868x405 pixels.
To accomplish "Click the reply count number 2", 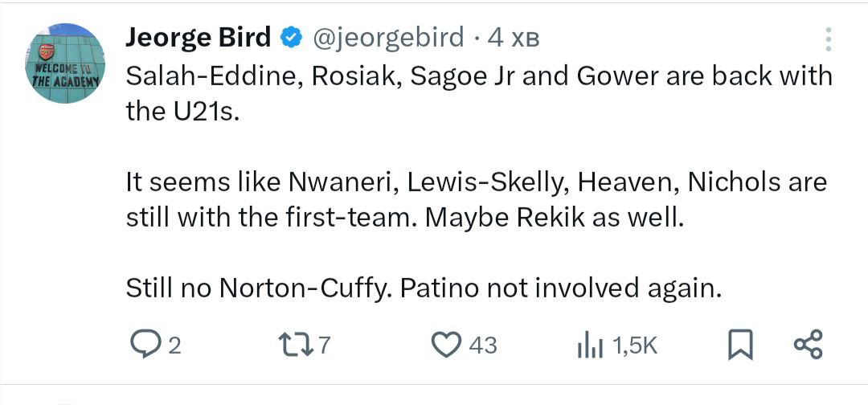I will click(174, 346).
